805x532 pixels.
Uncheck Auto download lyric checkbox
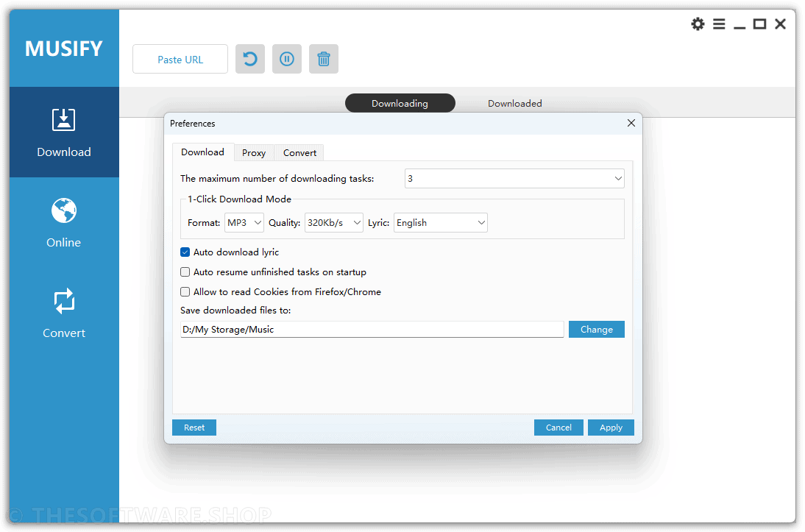[x=185, y=252]
